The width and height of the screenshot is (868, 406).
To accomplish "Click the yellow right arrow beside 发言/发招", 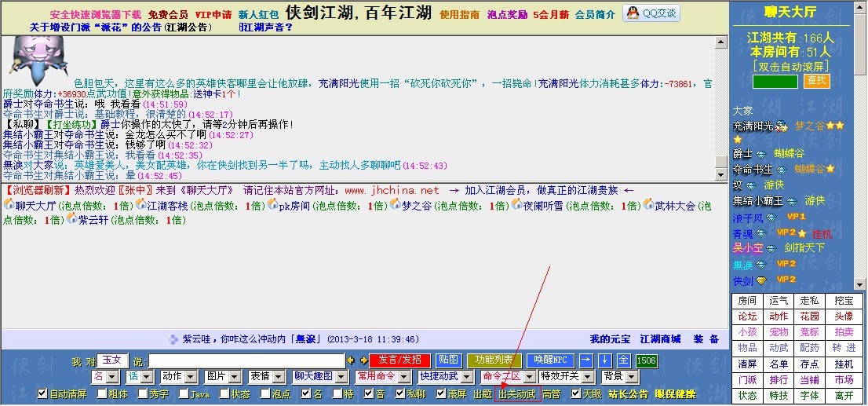I will coord(363,360).
